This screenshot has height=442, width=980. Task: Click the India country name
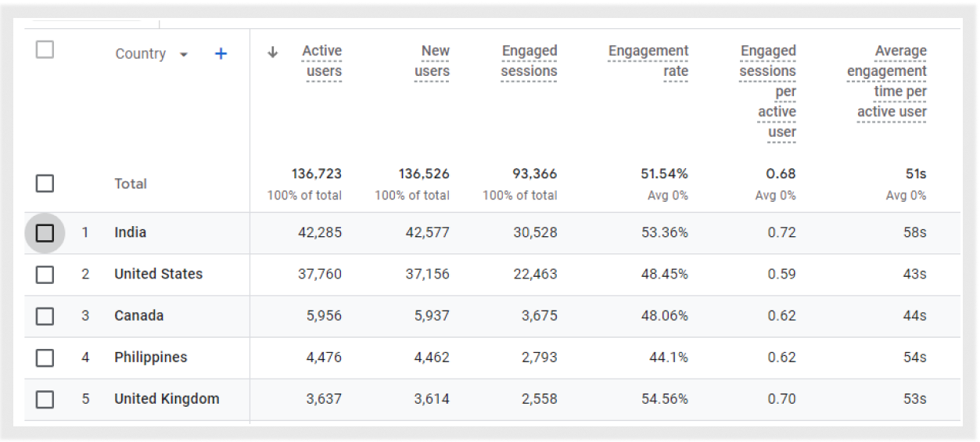pos(131,232)
